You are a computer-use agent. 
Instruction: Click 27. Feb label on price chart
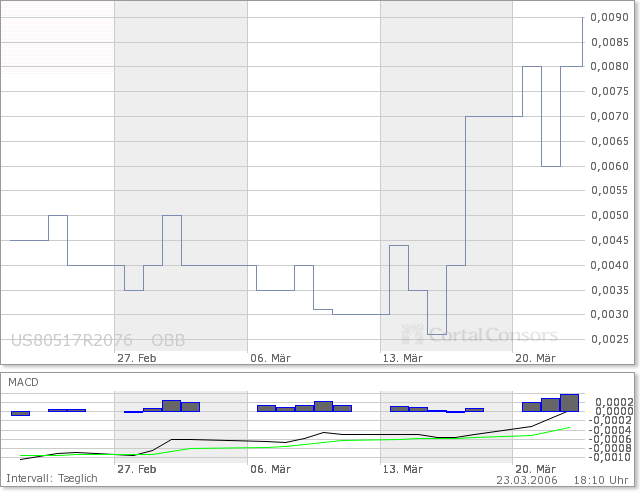[x=136, y=358]
